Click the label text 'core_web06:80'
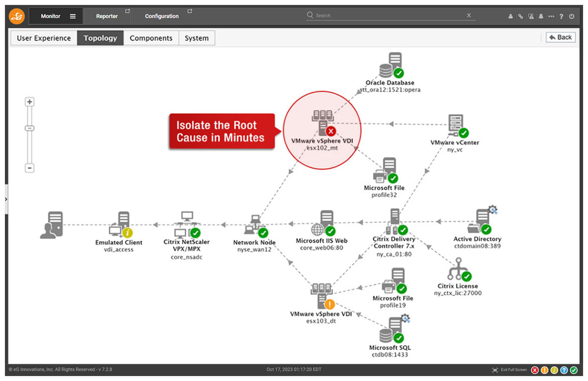Viewport: 588px width, 381px height. tap(321, 248)
